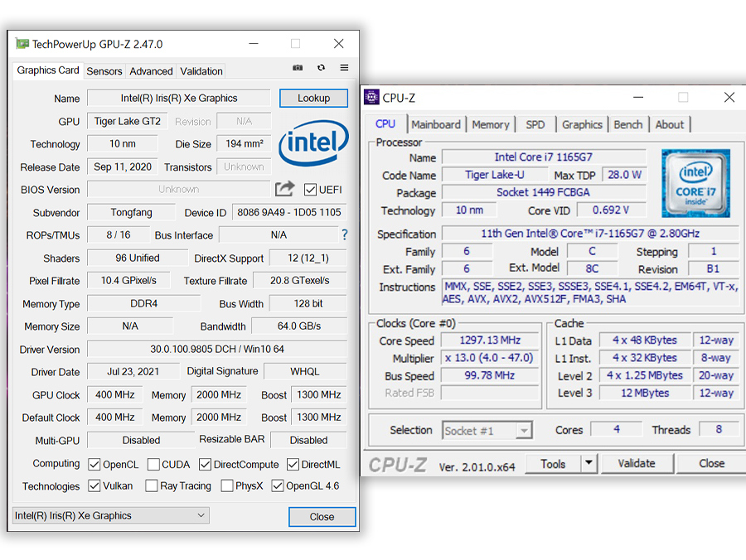Click the Bandwidth 64.0 GB/s value
The height and width of the screenshot is (560, 746).
tap(299, 326)
